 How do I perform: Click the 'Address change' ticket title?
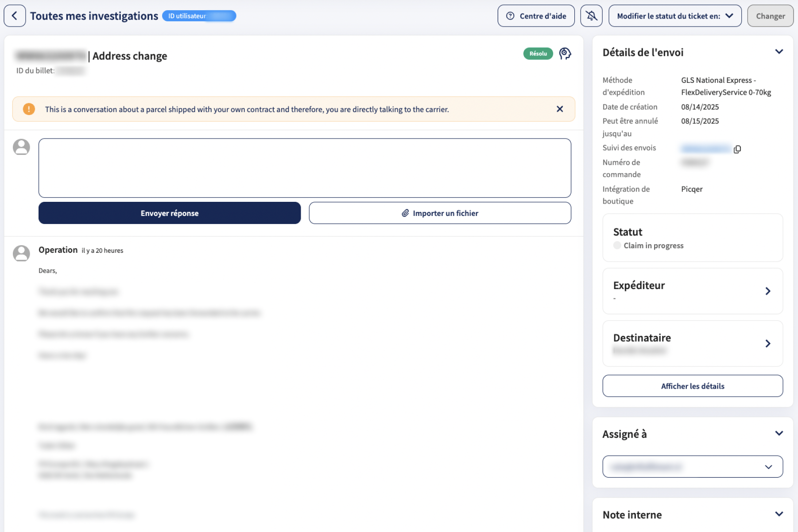(x=130, y=56)
